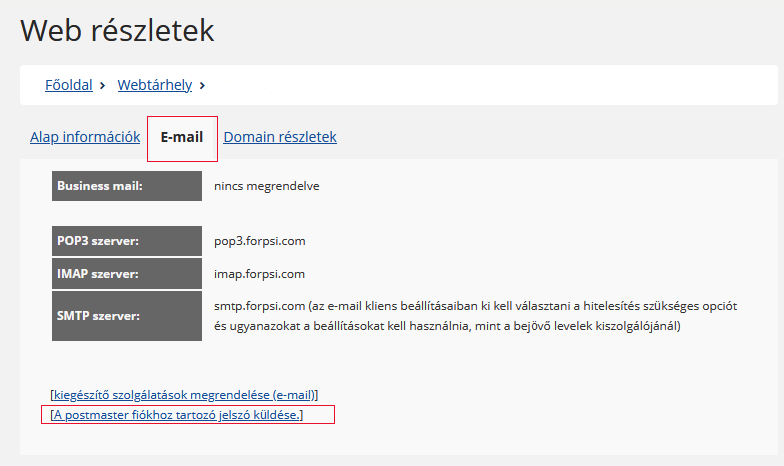Select the SMTP szerver label
The height and width of the screenshot is (466, 784).
[x=127, y=316]
